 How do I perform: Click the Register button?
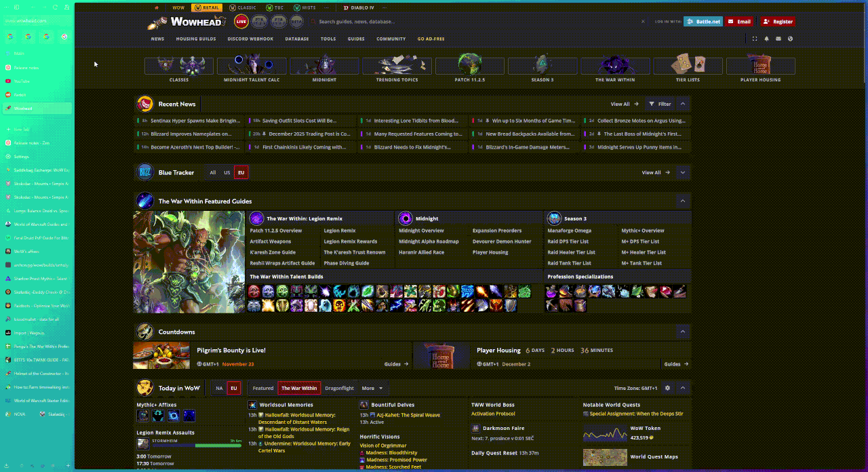click(778, 22)
